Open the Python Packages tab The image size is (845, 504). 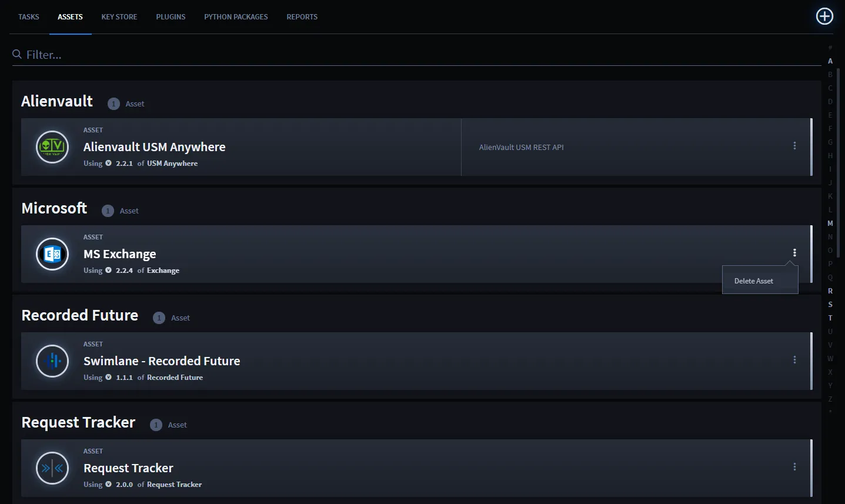(x=236, y=17)
